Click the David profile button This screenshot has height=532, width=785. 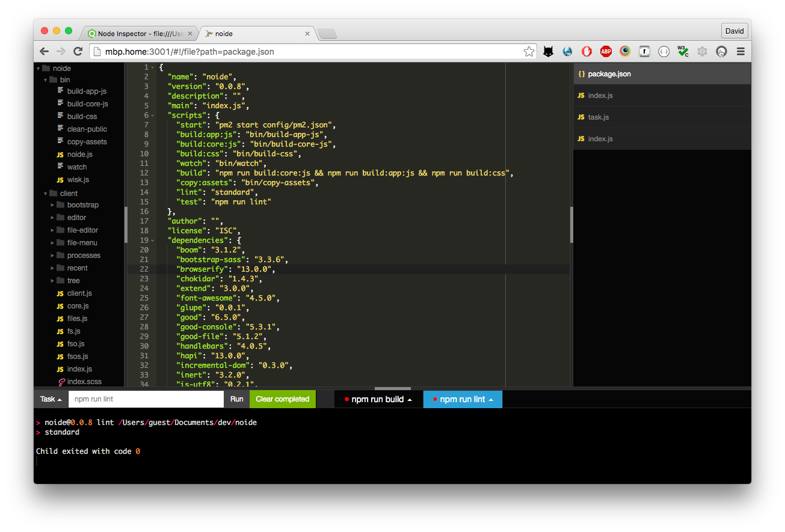pos(734,31)
